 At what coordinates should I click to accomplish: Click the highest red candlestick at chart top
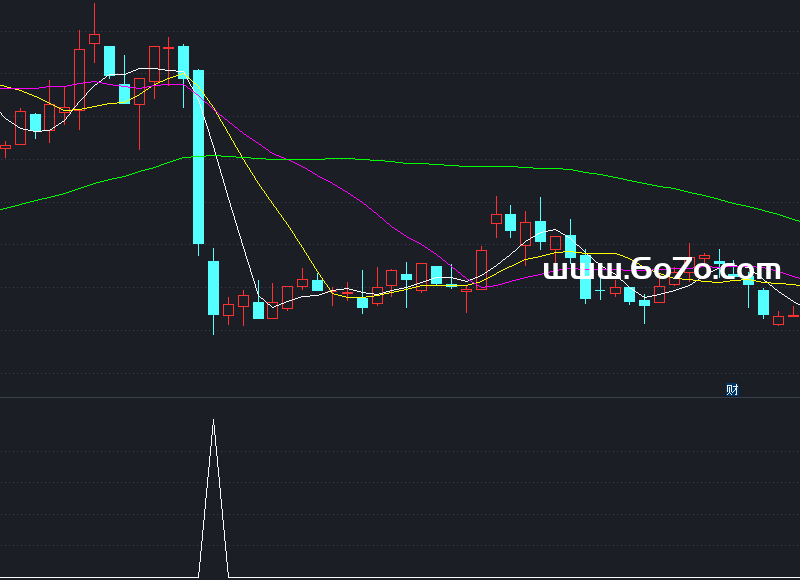(x=95, y=39)
